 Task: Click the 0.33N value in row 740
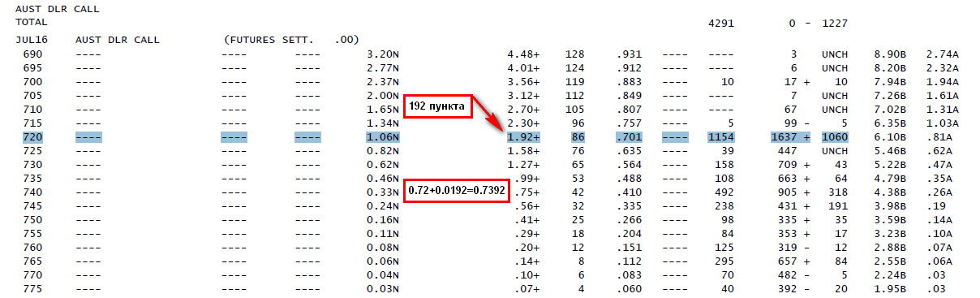pos(384,192)
